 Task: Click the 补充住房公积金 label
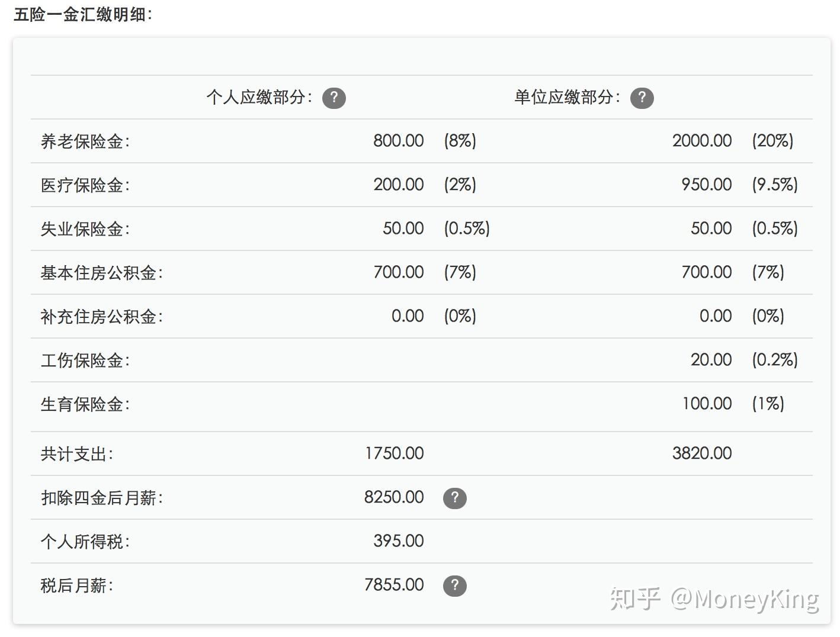click(101, 317)
